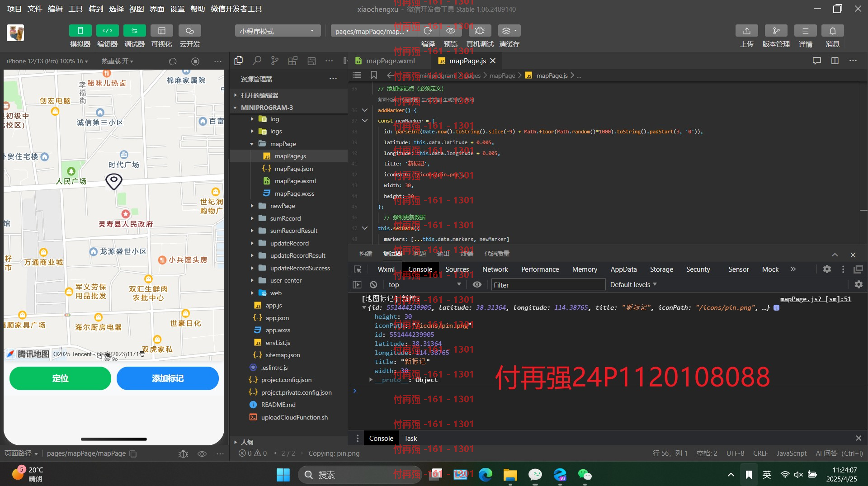Open the explorer files icon
Image resolution: width=868 pixels, height=486 pixels.
click(x=239, y=61)
